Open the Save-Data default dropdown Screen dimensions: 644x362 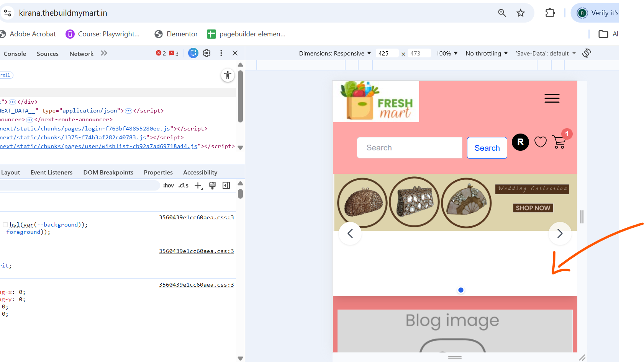click(546, 54)
